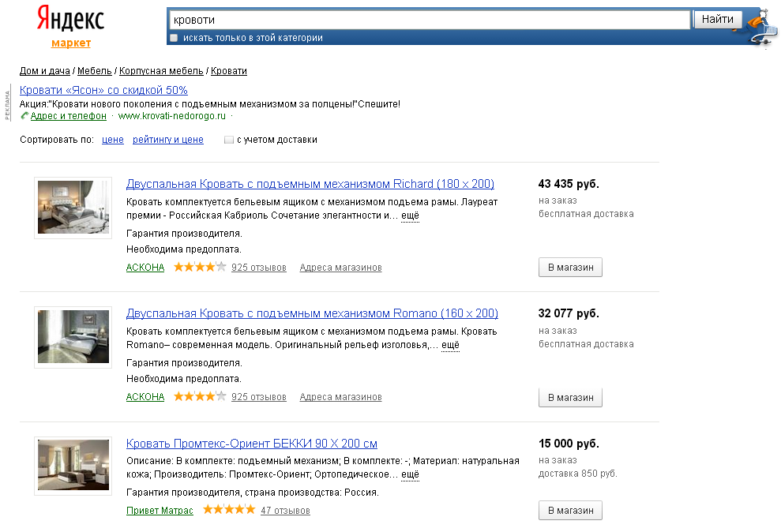
Task: Click the Яндекс logo
Action: [x=70, y=19]
